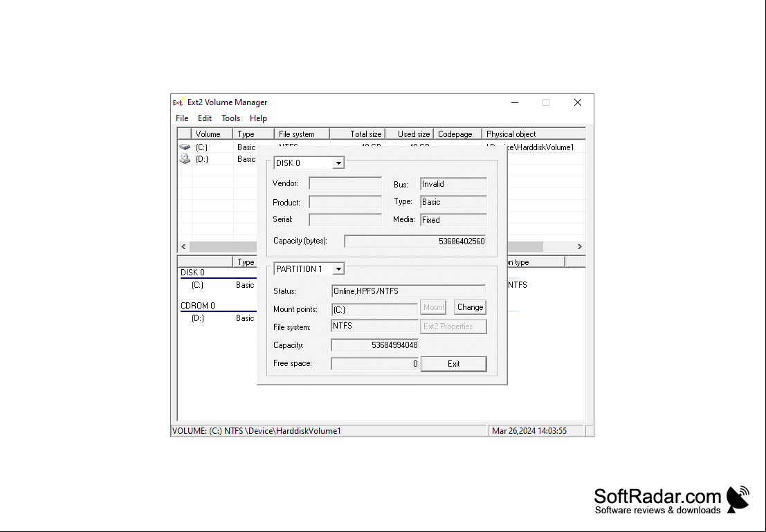The width and height of the screenshot is (766, 532).
Task: Select the CD-ROM icon for D: volume
Action: click(x=185, y=158)
